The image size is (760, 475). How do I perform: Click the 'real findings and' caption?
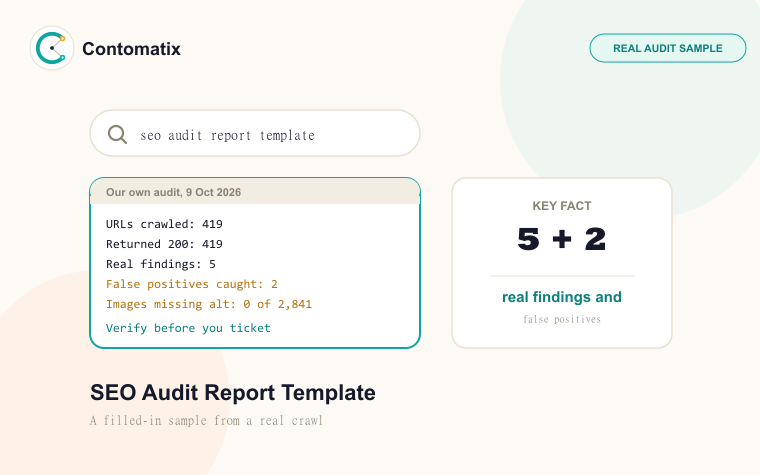tap(562, 297)
